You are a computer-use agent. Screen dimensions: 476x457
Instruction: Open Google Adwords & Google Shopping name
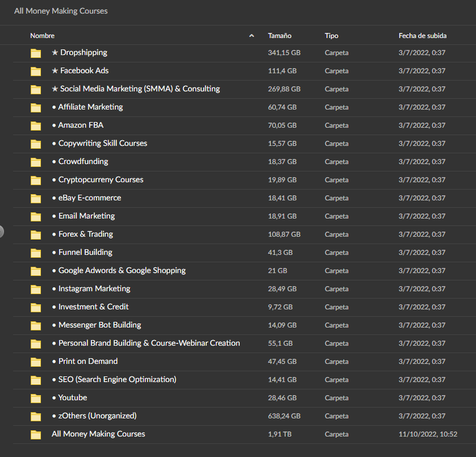coord(119,270)
